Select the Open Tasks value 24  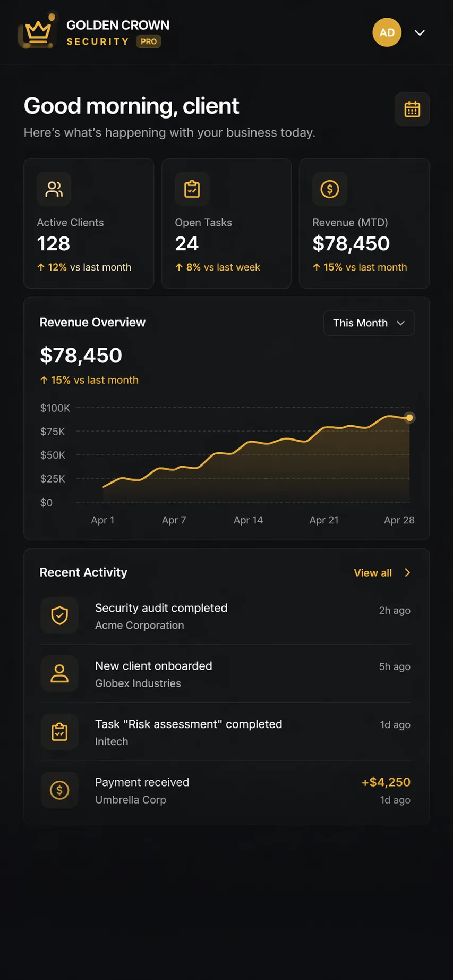tap(187, 243)
